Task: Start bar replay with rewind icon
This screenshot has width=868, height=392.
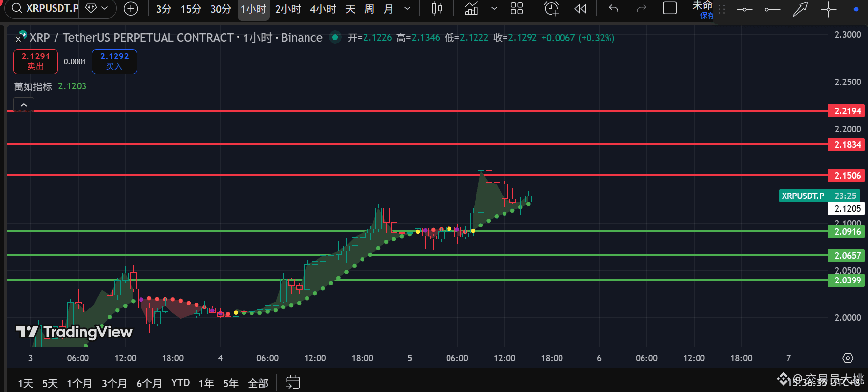Action: coord(580,9)
